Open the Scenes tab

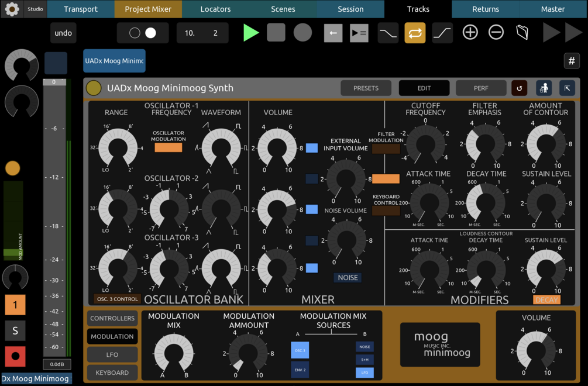283,9
